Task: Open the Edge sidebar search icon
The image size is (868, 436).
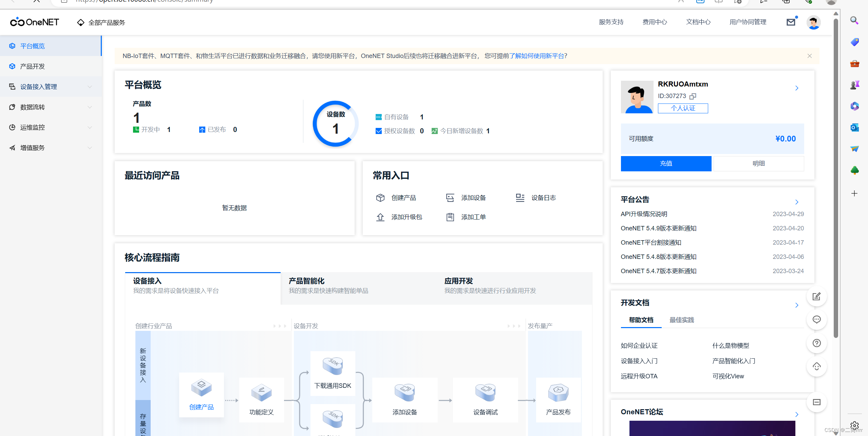Action: (x=854, y=21)
